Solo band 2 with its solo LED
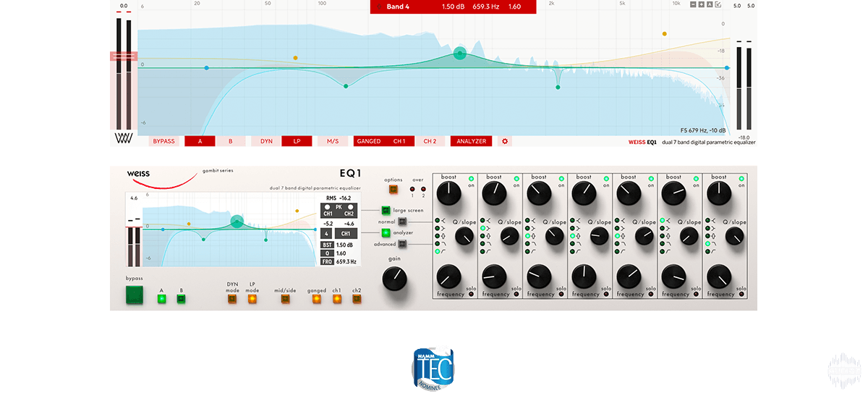 click(516, 295)
